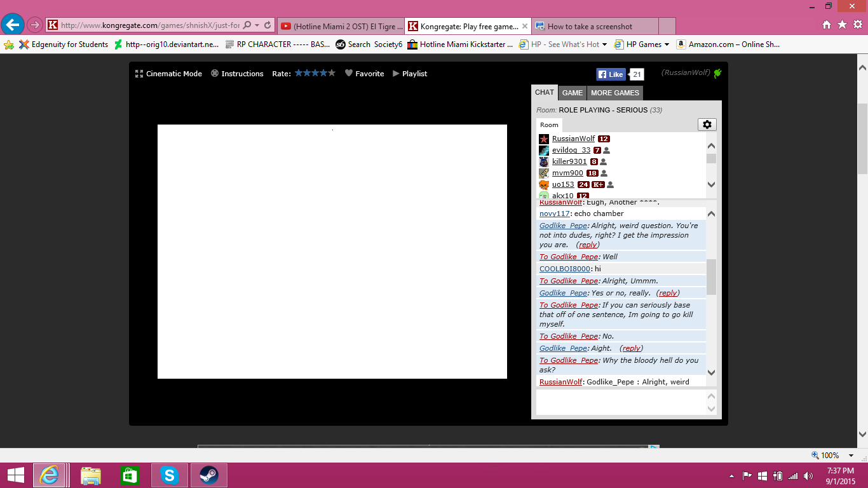Select the CHAT tab

[545, 92]
